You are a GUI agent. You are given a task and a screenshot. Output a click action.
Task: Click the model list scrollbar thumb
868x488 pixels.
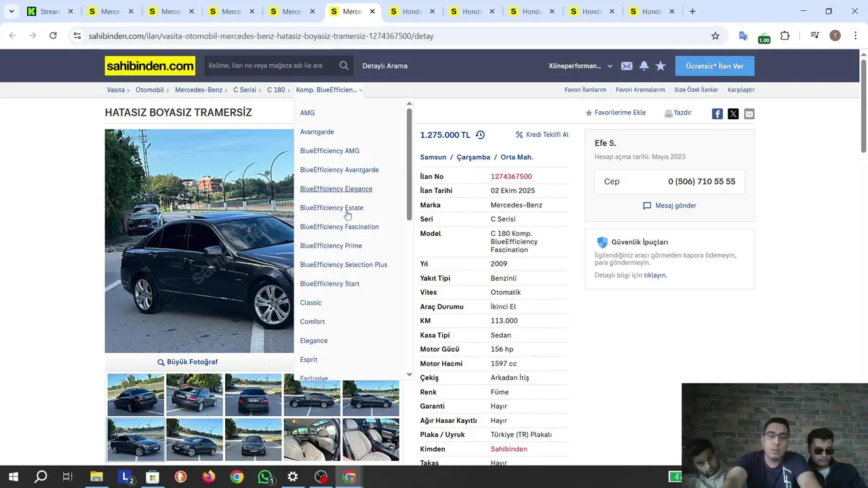coord(409,164)
